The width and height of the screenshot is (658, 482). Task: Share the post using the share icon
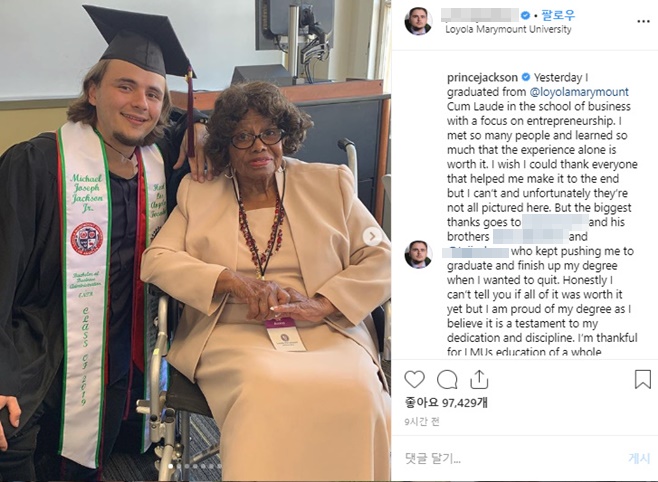pyautogui.click(x=479, y=379)
